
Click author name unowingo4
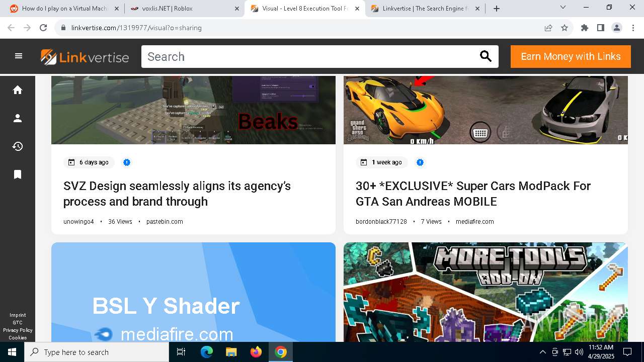pyautogui.click(x=78, y=222)
